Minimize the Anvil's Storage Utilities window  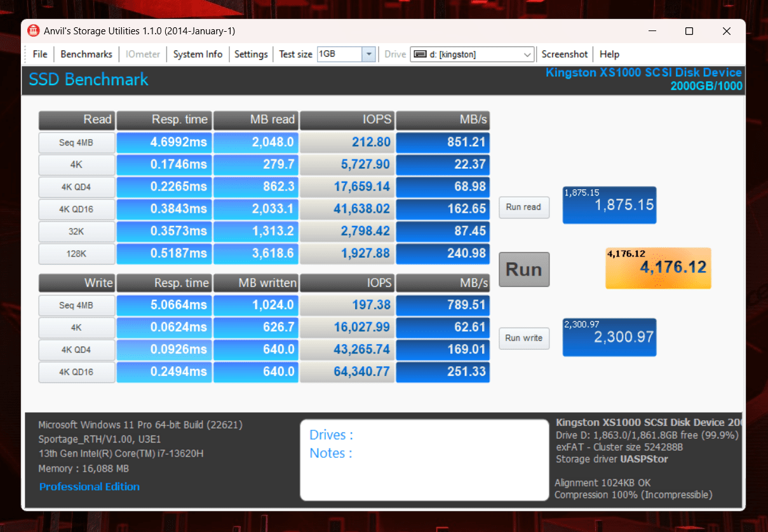pos(652,31)
